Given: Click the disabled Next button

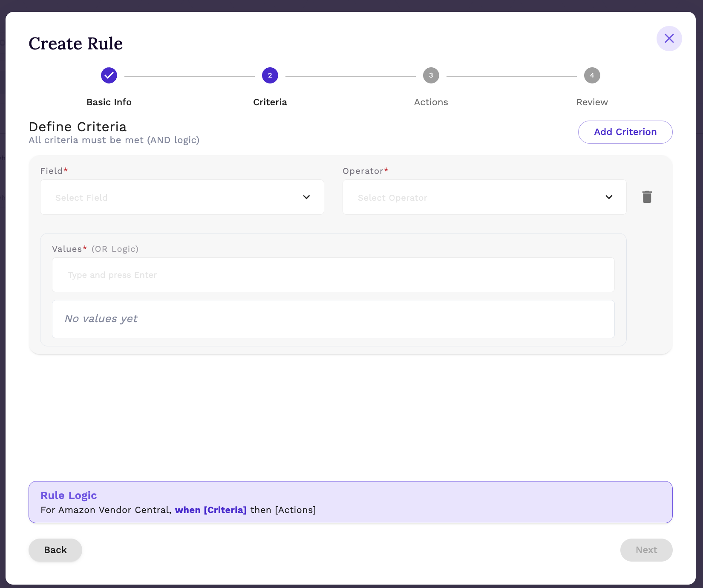Looking at the screenshot, I should [646, 550].
